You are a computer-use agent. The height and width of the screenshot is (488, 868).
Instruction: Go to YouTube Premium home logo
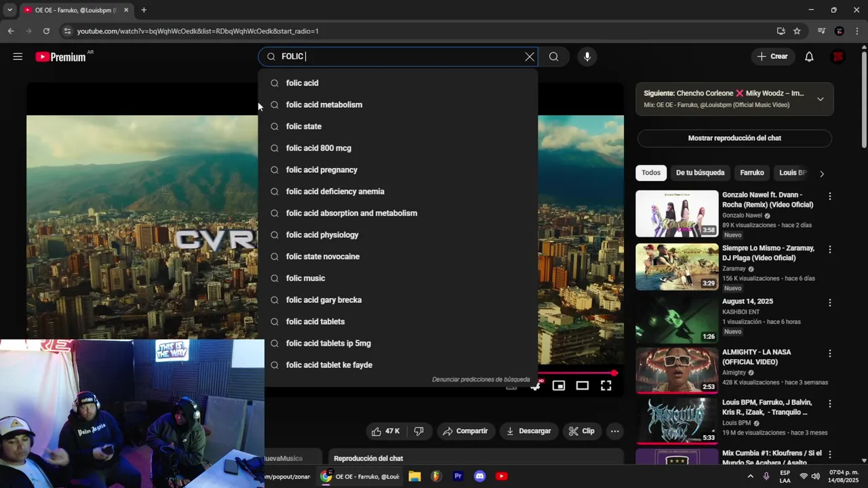61,57
